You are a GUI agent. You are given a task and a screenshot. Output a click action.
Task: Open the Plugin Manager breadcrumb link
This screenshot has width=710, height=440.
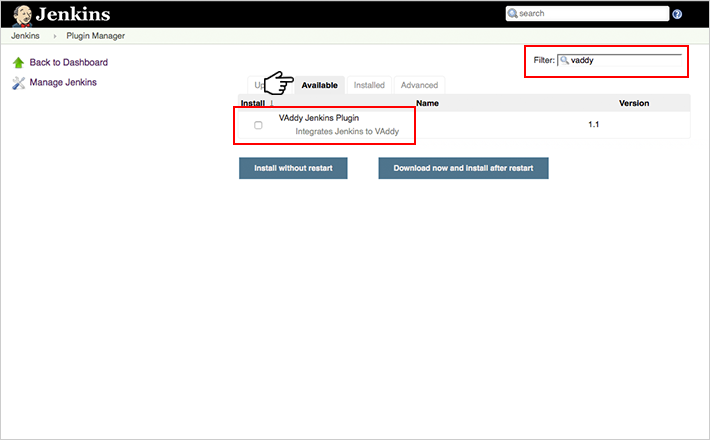tap(96, 36)
